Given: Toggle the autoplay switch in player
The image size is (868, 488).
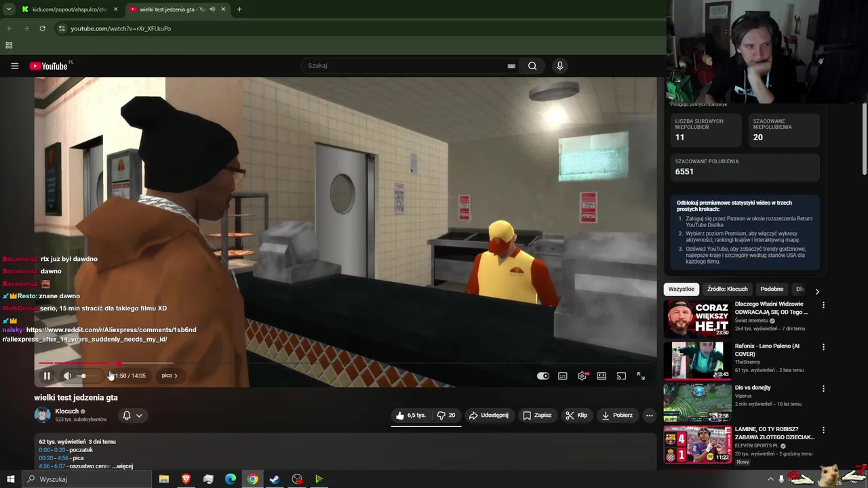Looking at the screenshot, I should 543,375.
